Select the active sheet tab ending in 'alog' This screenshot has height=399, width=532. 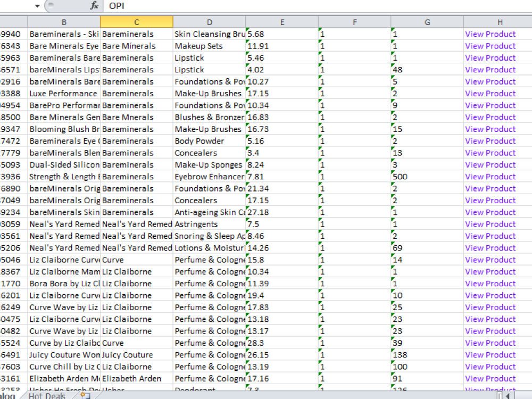[7, 396]
